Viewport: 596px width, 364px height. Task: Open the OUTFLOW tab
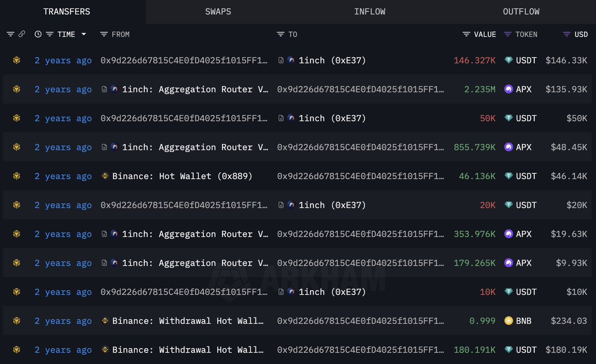pos(521,12)
